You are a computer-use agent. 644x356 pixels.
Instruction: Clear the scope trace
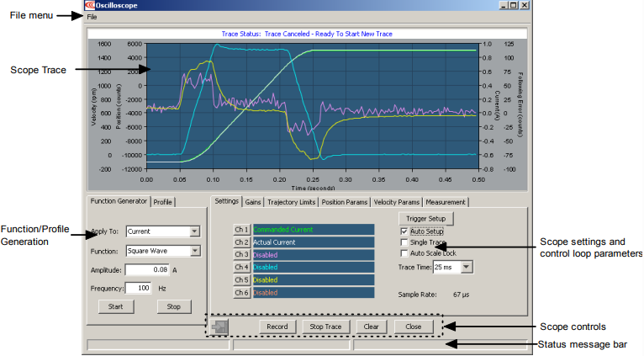(371, 327)
